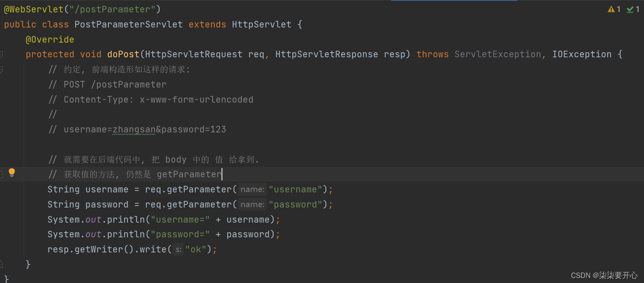
Task: Click the doPost method name
Action: [x=123, y=54]
